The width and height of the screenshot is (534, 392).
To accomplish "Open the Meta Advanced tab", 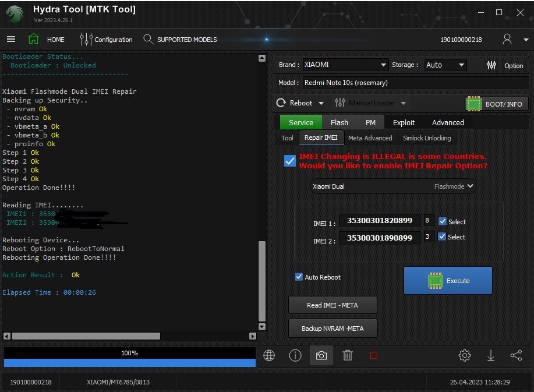I will click(x=370, y=138).
